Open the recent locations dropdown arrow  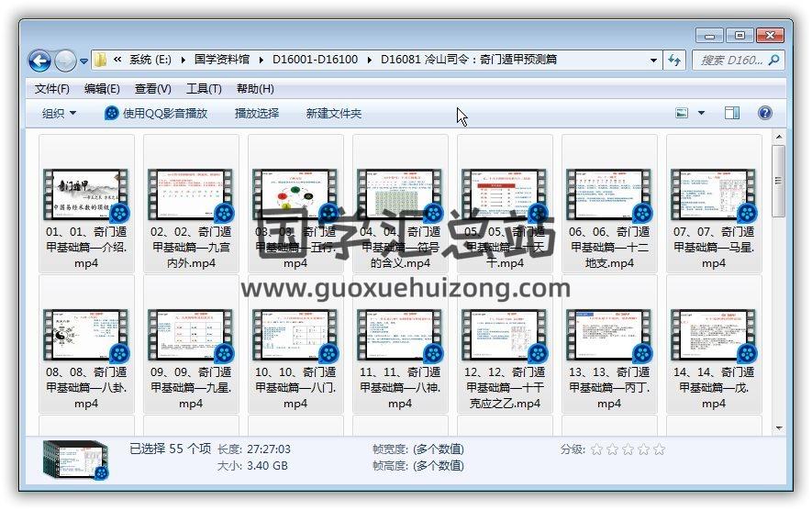83,61
